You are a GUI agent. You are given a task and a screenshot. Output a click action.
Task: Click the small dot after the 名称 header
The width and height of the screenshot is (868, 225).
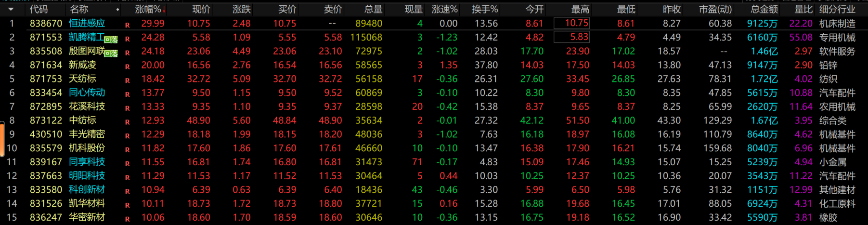click(x=117, y=10)
